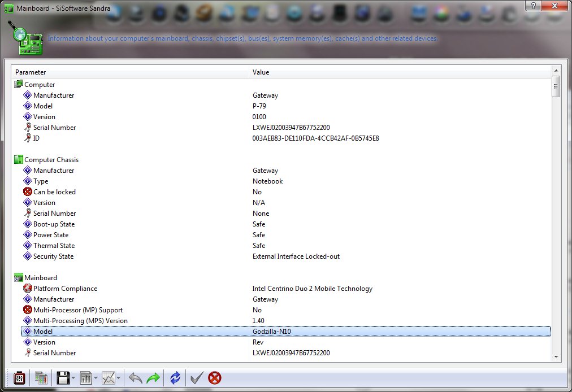Screen dimensions: 572x392
Task: Click the copy report pages toolbar icon
Action: (41, 378)
